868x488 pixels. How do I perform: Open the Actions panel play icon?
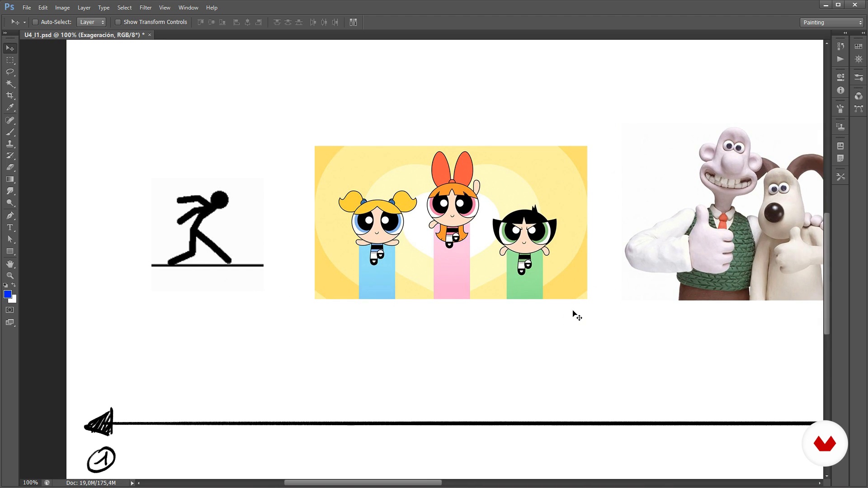(x=840, y=59)
